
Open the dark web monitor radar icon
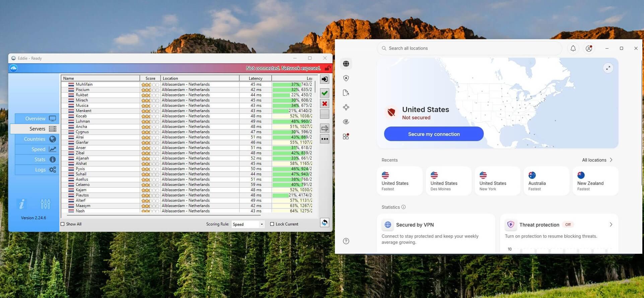click(x=346, y=122)
